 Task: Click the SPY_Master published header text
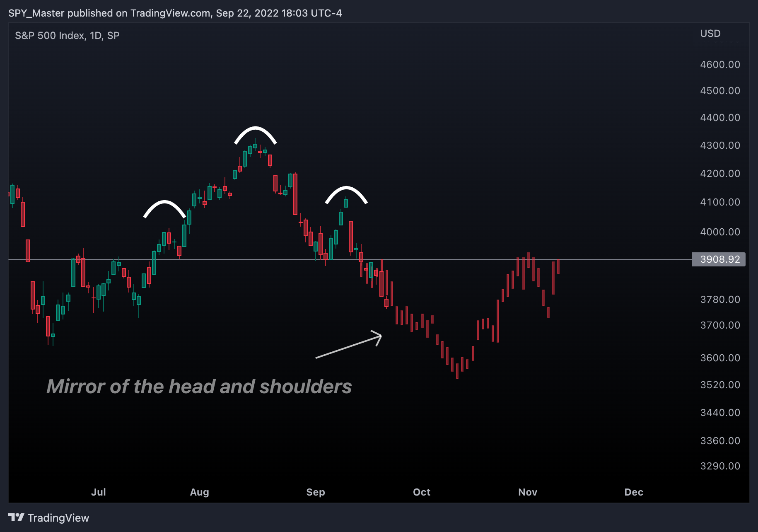coord(175,13)
